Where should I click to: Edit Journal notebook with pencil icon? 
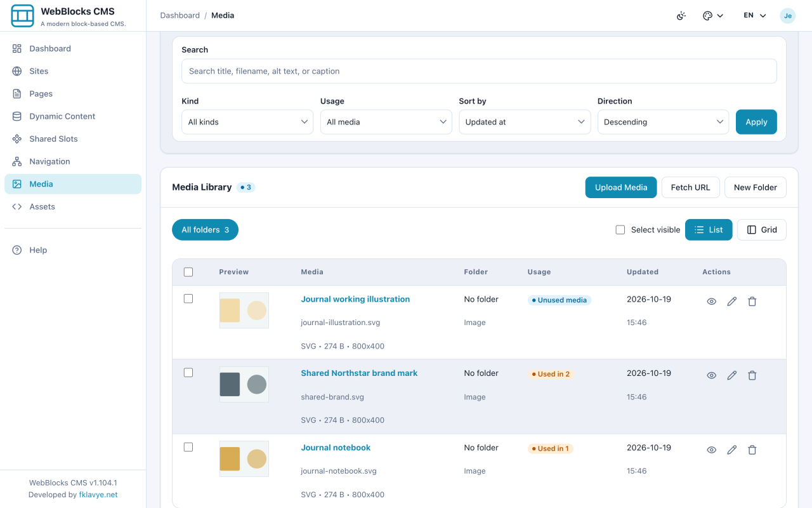[732, 450]
